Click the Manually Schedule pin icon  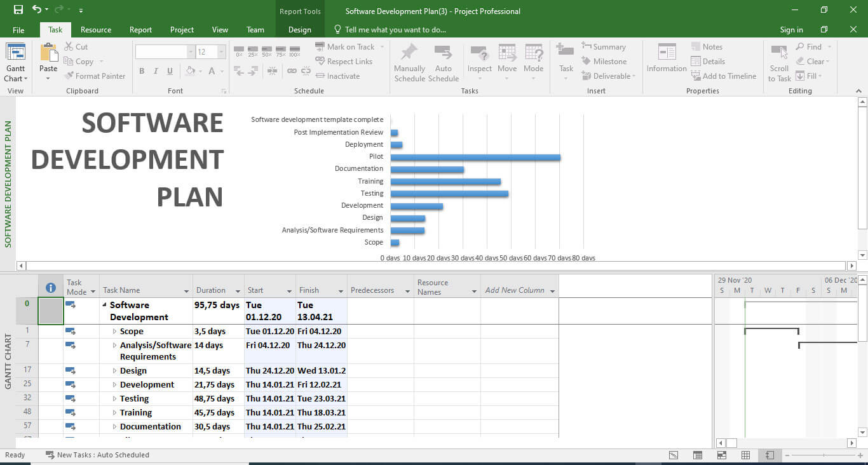click(409, 53)
